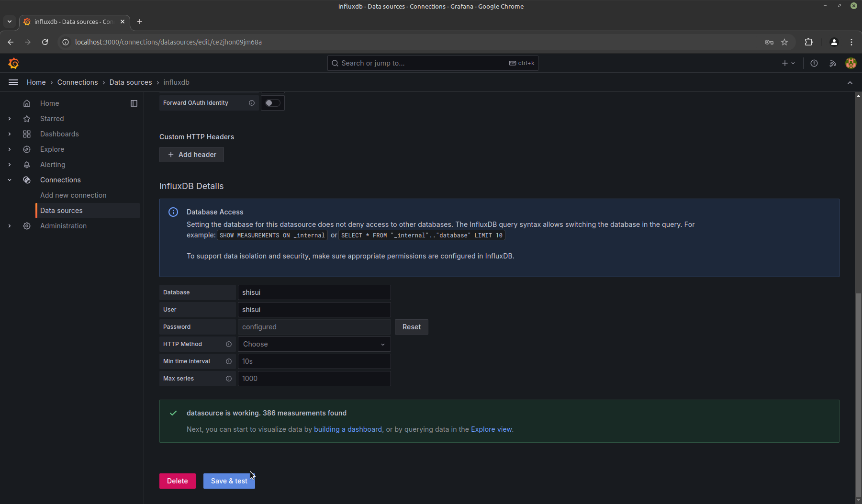The image size is (862, 504).
Task: Close the influxdb browser tab
Action: (123, 22)
